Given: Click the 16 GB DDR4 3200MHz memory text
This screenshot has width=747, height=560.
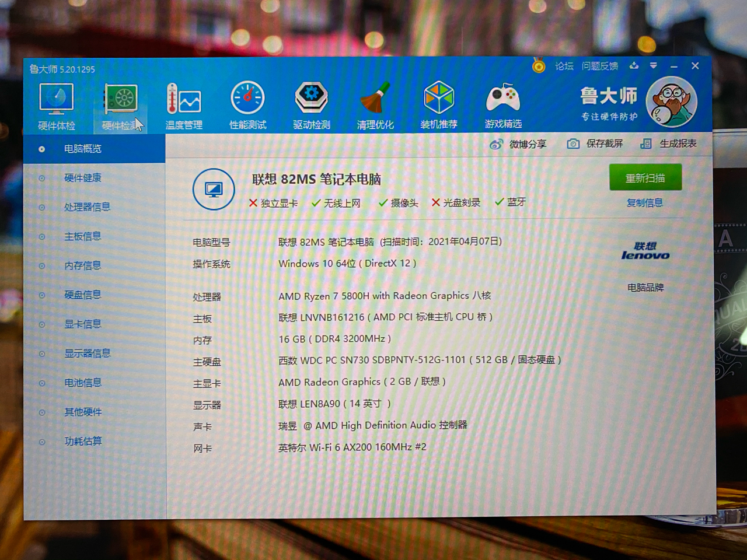Looking at the screenshot, I should click(334, 339).
